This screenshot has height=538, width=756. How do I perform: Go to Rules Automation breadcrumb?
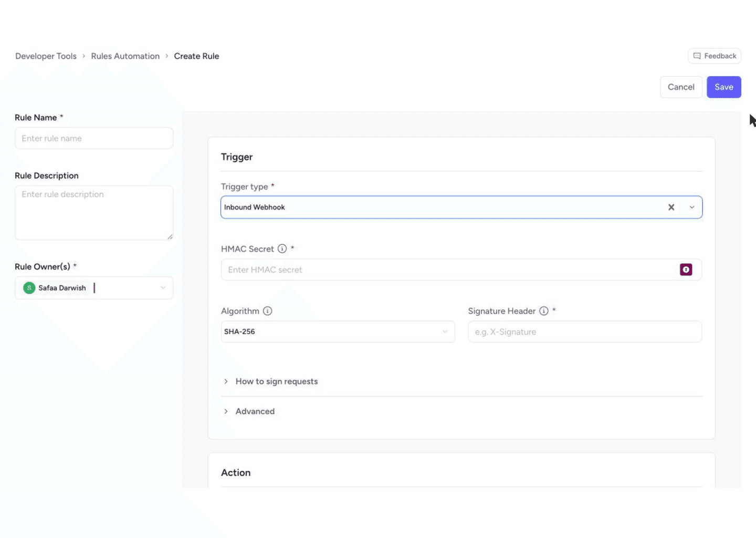(125, 56)
